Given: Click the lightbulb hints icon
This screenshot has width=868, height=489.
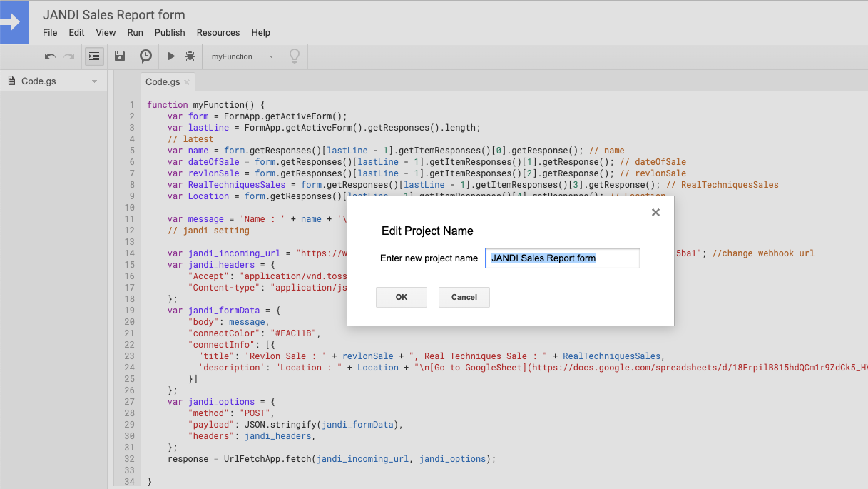Looking at the screenshot, I should (294, 56).
